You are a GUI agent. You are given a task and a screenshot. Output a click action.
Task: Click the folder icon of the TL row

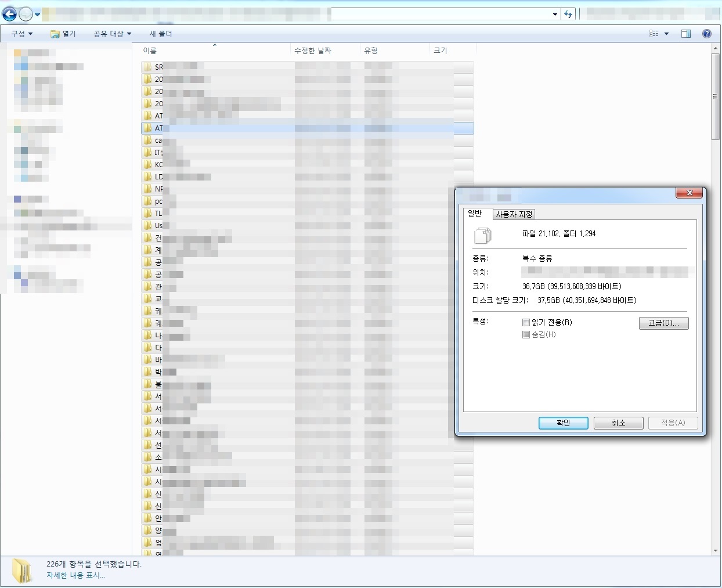click(147, 213)
